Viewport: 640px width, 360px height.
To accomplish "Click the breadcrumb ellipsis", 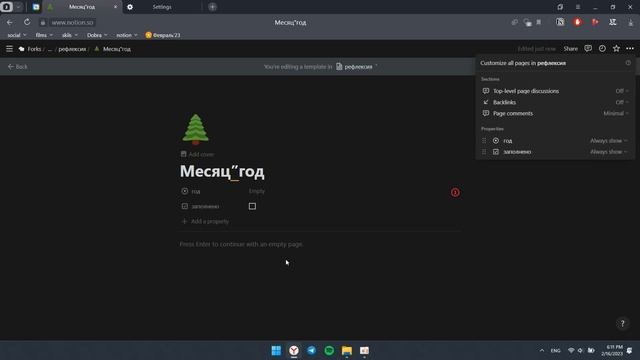I will tap(50, 49).
